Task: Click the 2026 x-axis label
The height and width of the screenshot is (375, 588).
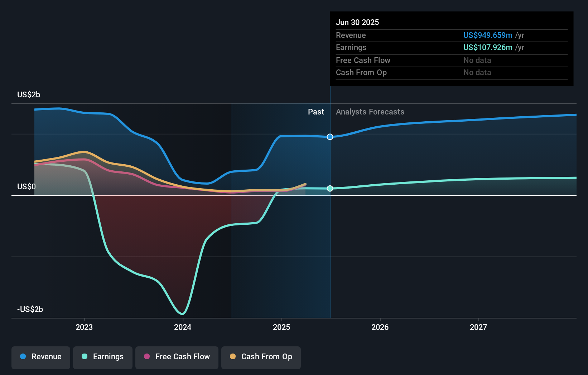Action: click(x=380, y=327)
